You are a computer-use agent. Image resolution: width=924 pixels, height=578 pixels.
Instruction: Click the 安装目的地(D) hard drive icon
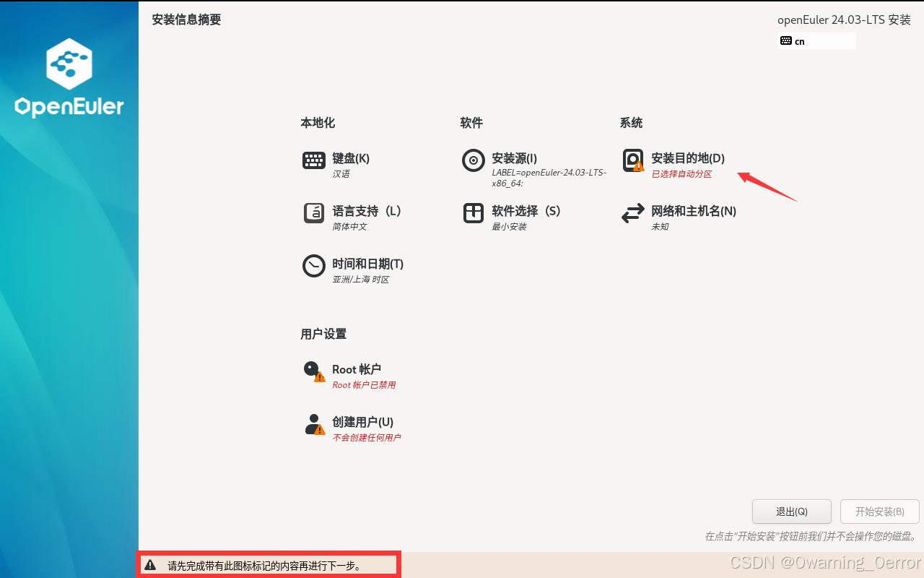(632, 159)
